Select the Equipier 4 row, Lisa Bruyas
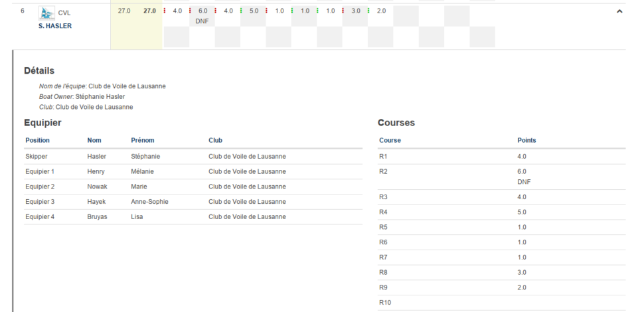Image resolution: width=644 pixels, height=312 pixels. (x=193, y=216)
